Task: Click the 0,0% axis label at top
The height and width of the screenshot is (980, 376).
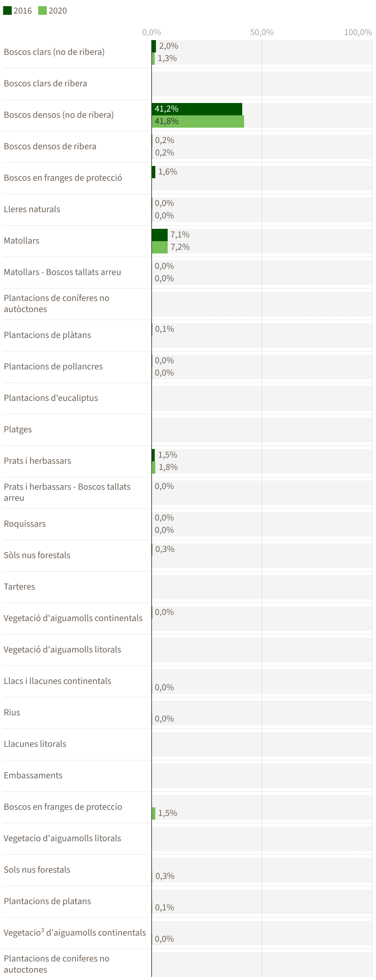Action: click(151, 32)
